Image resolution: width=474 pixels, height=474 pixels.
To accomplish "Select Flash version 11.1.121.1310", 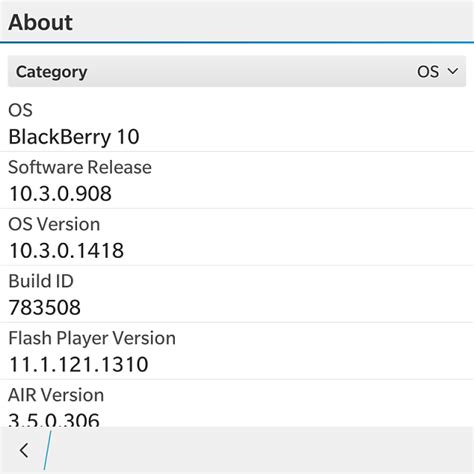I will (x=79, y=364).
